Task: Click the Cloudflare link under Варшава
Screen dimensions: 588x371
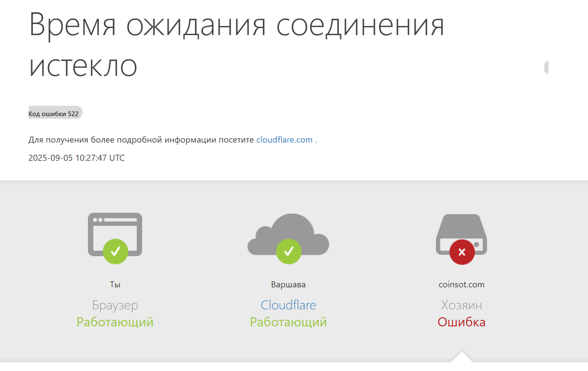Action: (288, 305)
